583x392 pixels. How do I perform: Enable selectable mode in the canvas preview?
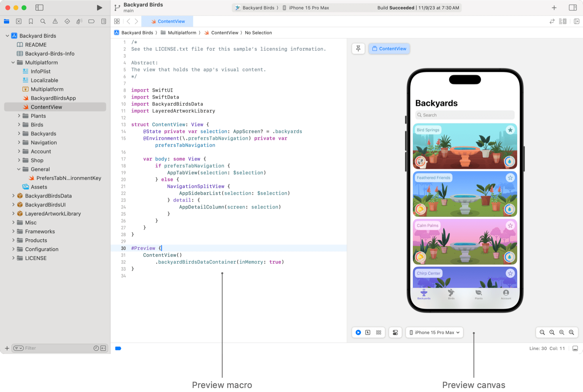click(x=368, y=332)
